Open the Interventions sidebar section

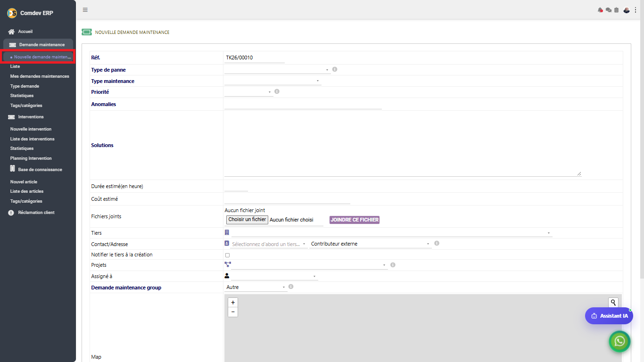(x=31, y=117)
